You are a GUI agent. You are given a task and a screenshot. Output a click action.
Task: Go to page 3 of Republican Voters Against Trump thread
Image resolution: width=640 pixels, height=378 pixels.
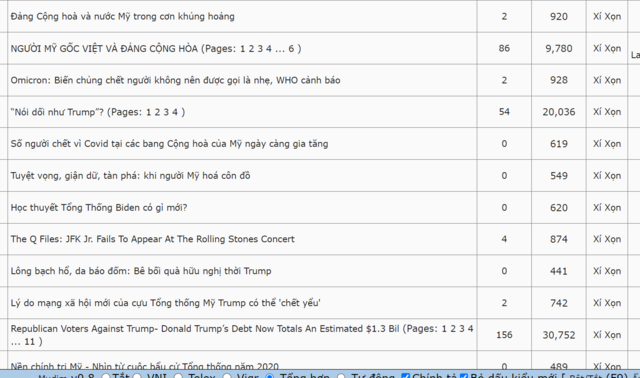click(x=462, y=329)
